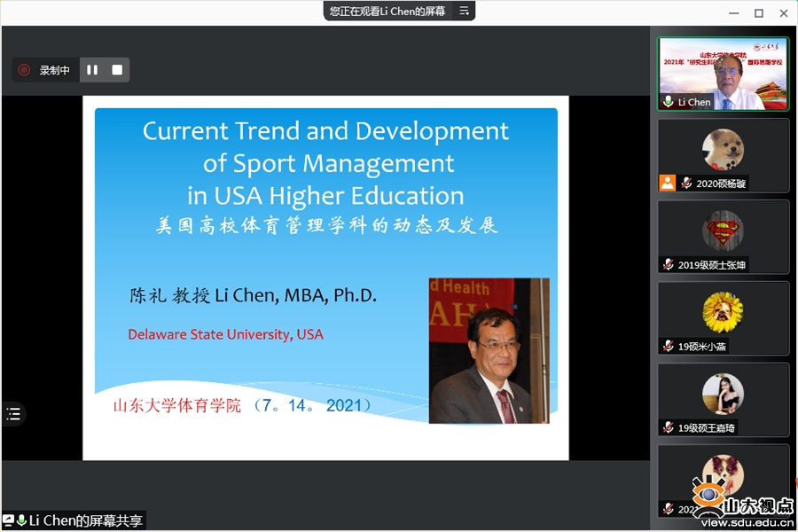Click the Li Chen的屏幕共享 label

point(85,520)
